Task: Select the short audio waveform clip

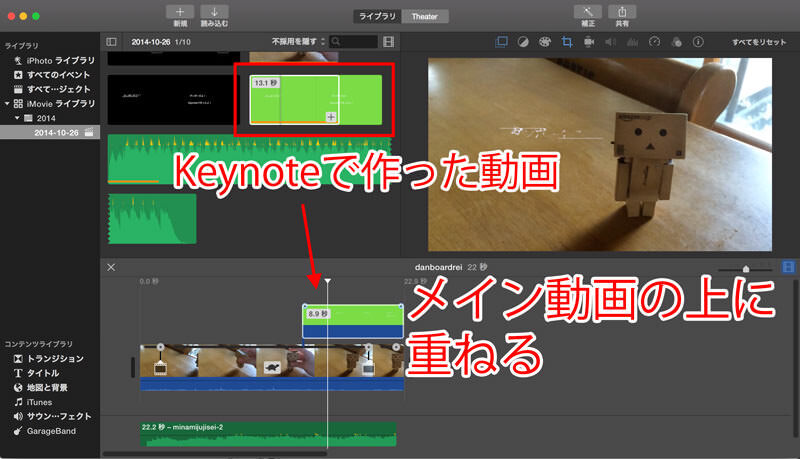Action: (x=152, y=218)
